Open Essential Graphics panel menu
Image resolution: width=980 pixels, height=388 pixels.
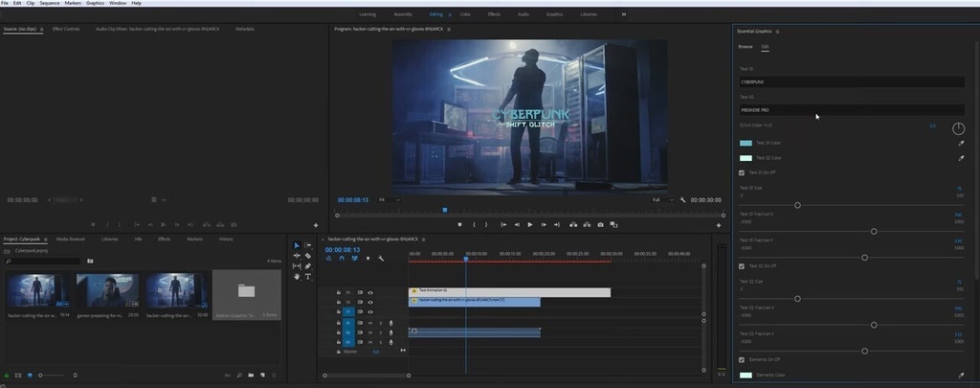(777, 32)
